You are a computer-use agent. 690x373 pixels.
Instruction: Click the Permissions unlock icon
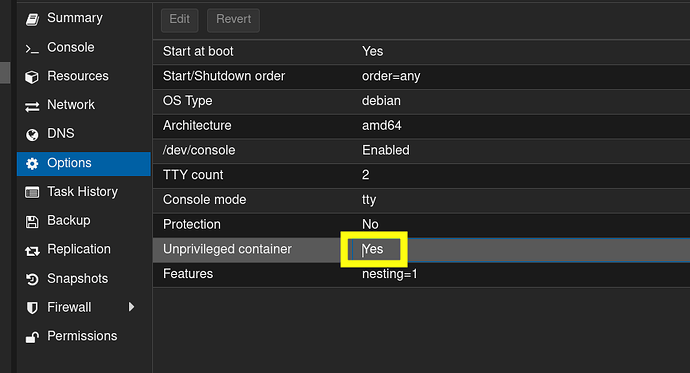tap(32, 337)
